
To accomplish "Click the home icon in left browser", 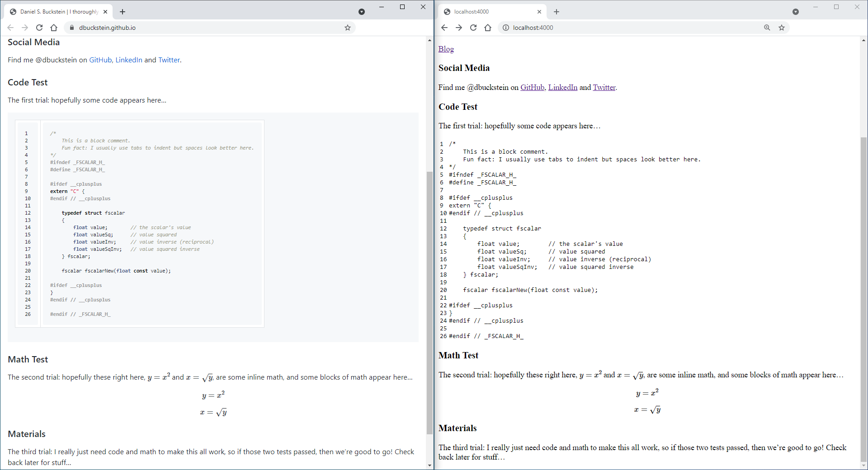I will tap(54, 28).
